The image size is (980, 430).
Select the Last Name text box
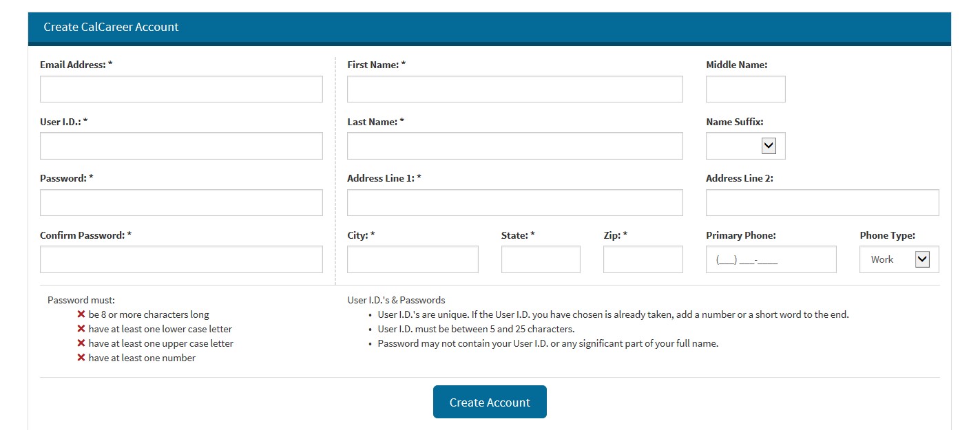[515, 146]
